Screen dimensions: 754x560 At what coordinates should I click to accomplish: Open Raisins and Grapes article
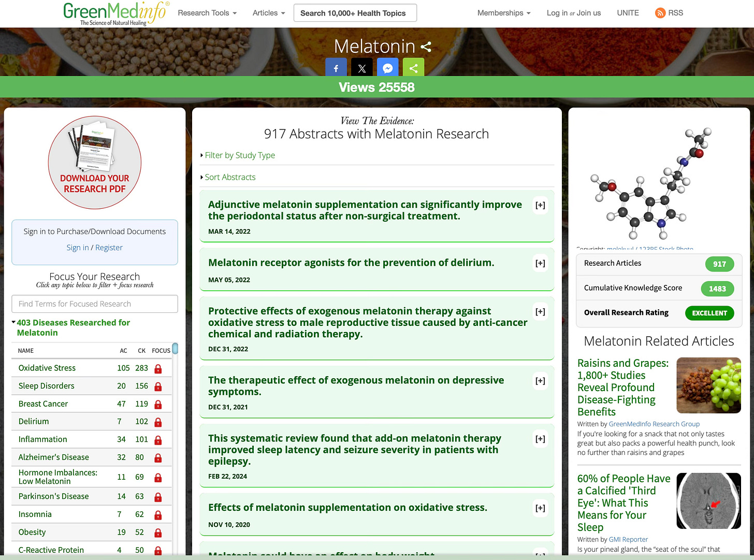coord(624,387)
